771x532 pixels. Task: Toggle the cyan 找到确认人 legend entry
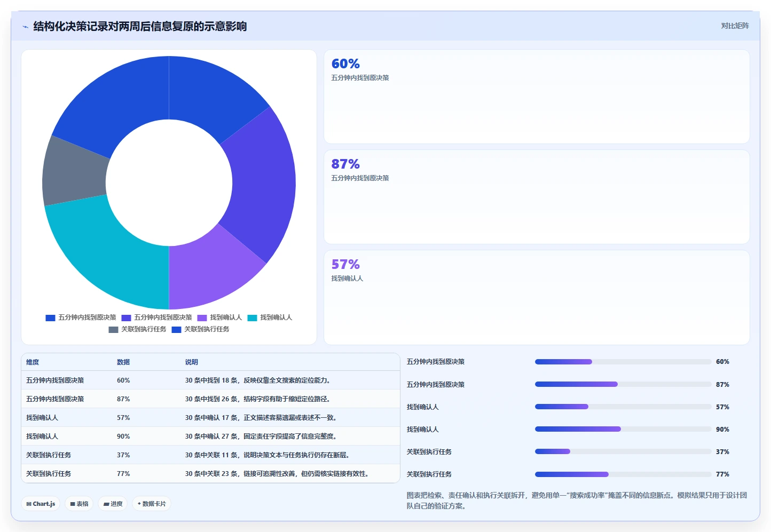coord(270,317)
